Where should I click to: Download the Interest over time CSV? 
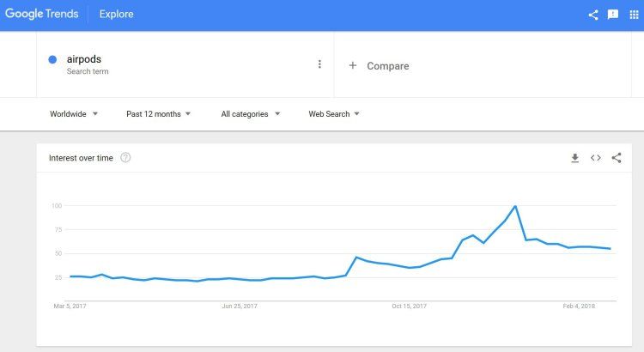pyautogui.click(x=575, y=158)
